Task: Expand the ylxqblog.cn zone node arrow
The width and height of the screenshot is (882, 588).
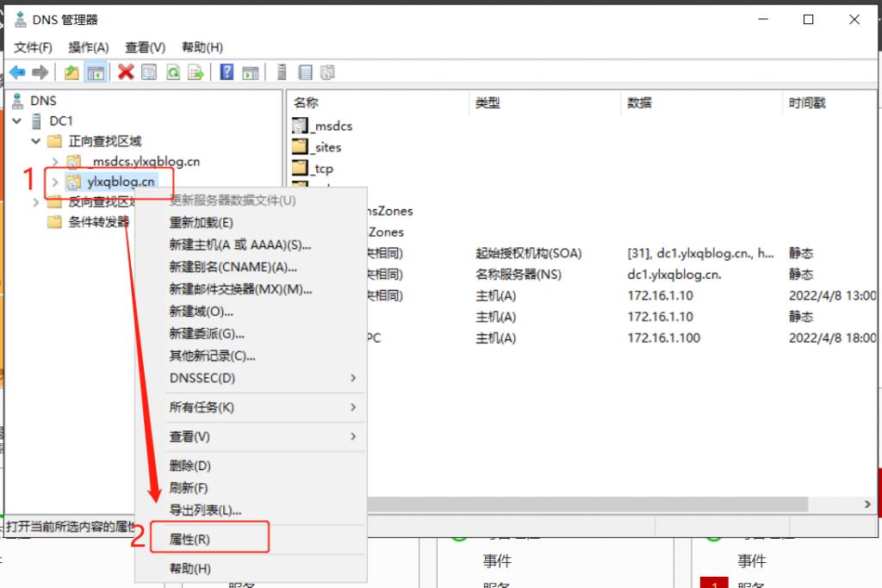Action: click(55, 183)
